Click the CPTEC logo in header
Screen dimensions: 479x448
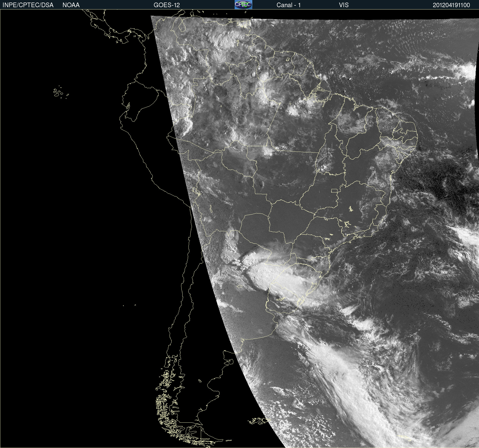pos(243,5)
